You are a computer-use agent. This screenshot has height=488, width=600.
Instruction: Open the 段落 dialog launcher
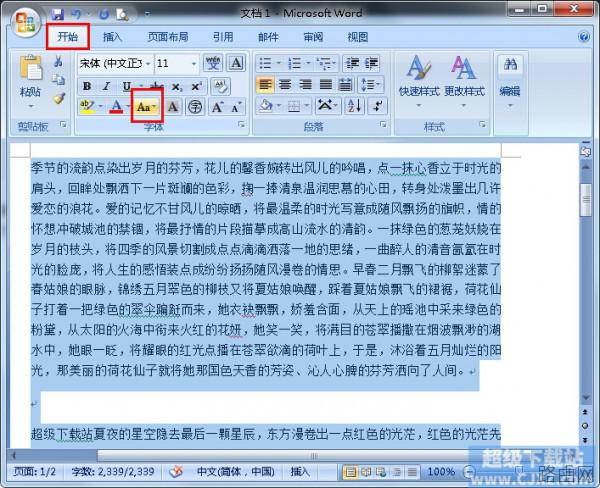383,124
